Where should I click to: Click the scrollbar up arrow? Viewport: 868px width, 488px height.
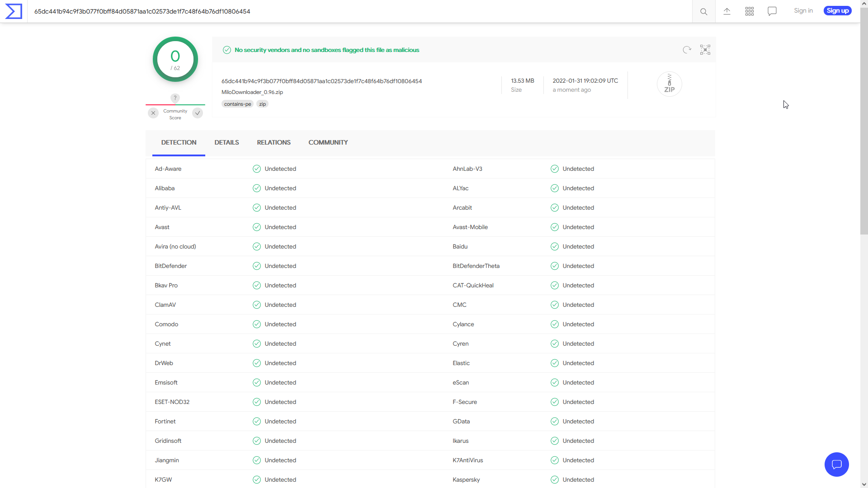point(864,4)
